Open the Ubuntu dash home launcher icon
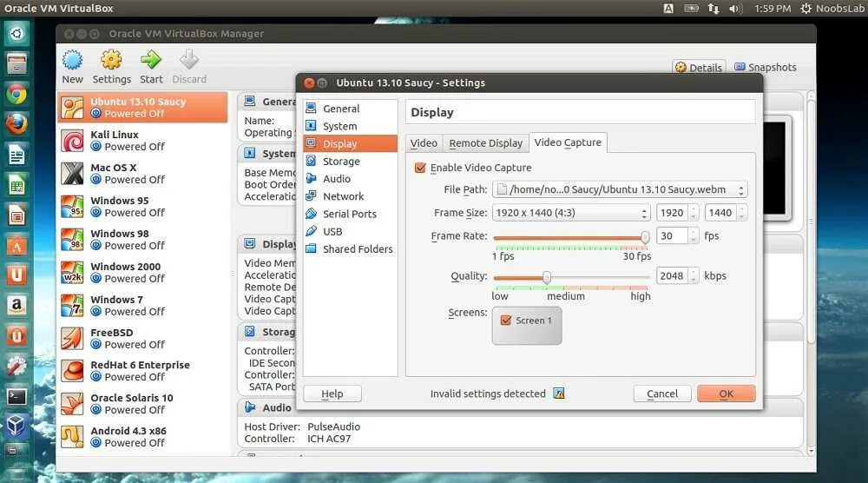The height and width of the screenshot is (483, 868). click(x=16, y=34)
